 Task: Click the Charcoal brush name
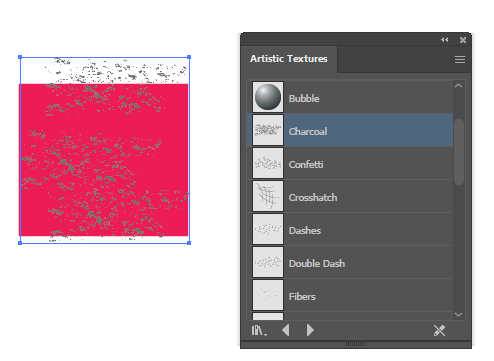308,132
